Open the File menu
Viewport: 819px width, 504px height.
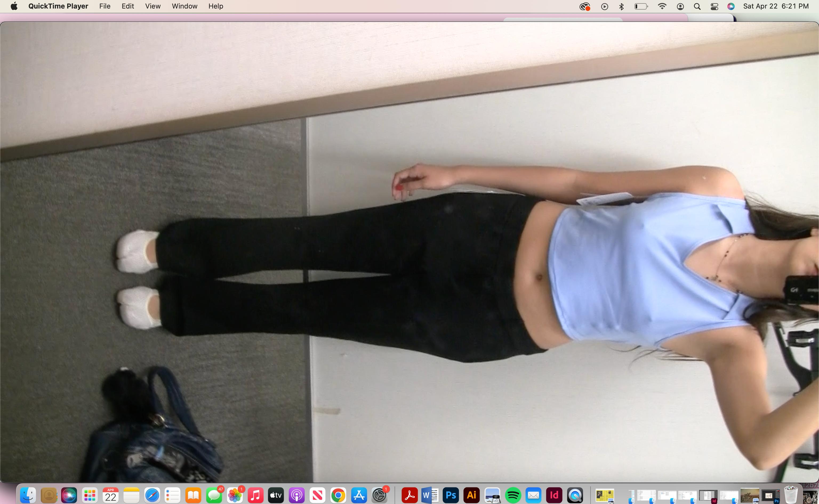[105, 6]
